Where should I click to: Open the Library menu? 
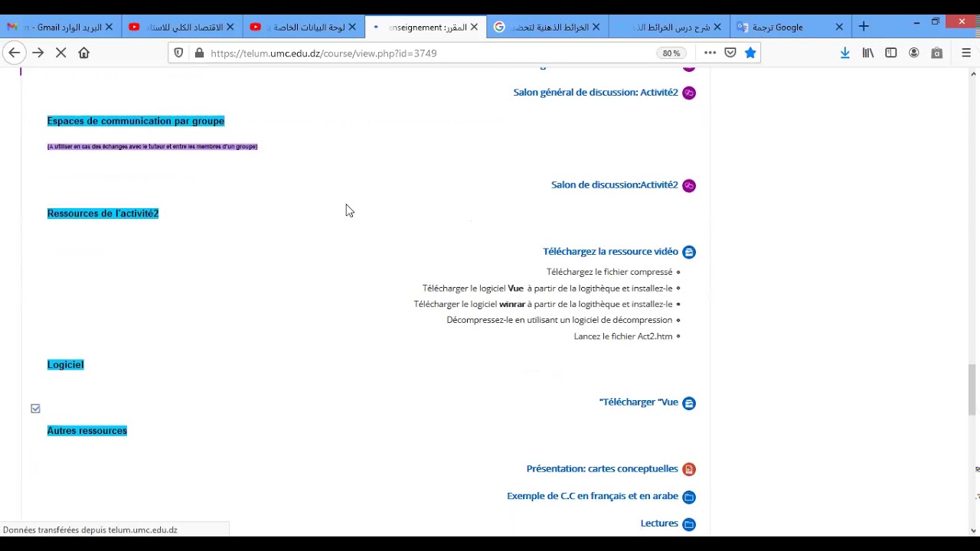point(868,53)
